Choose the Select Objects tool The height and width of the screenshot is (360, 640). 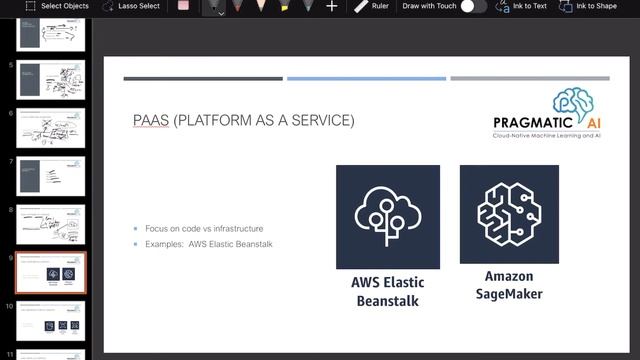57,6
